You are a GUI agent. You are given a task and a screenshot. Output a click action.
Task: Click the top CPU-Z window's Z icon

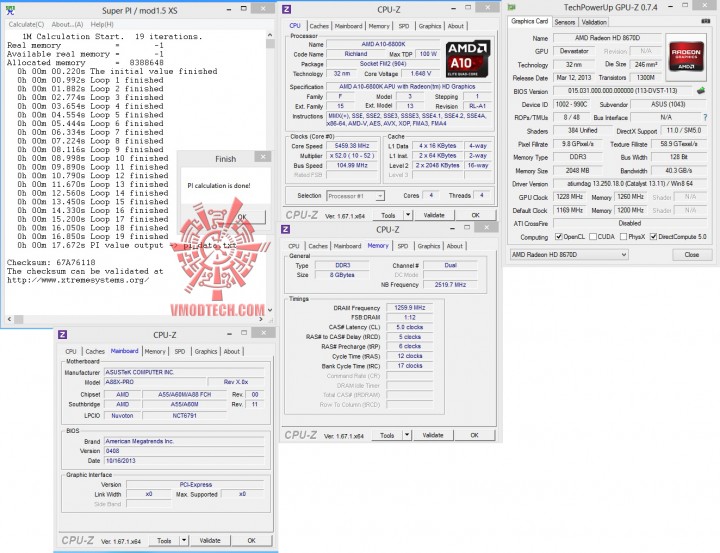286,9
